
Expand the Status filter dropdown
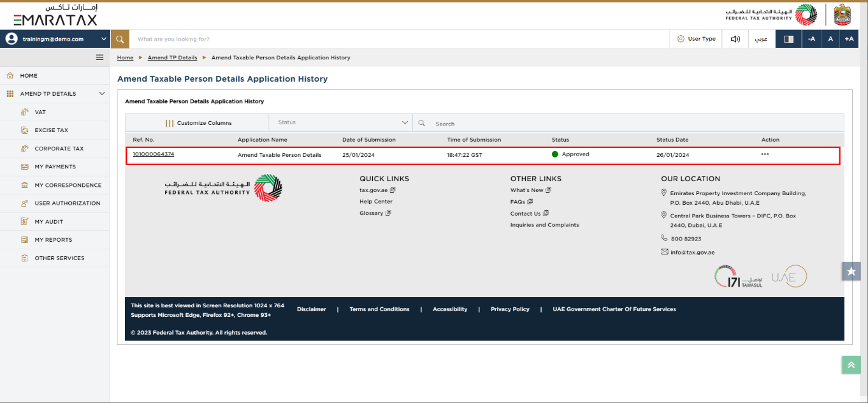340,122
